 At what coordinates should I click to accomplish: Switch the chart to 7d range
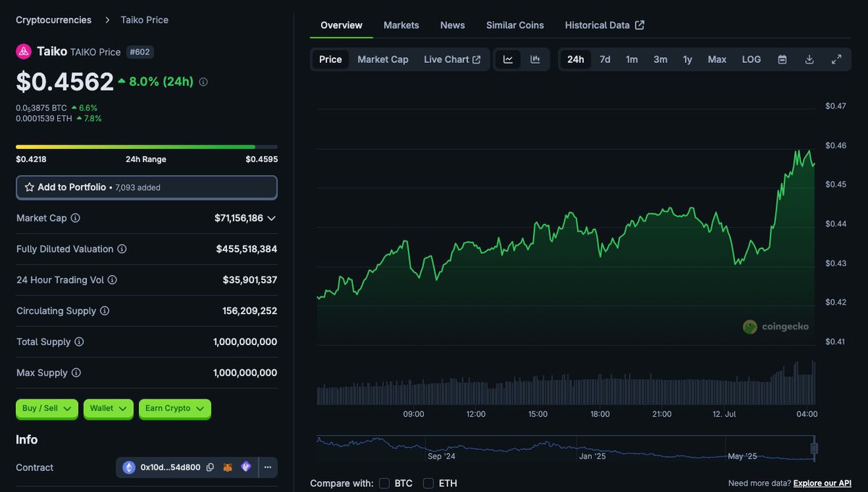(x=605, y=59)
